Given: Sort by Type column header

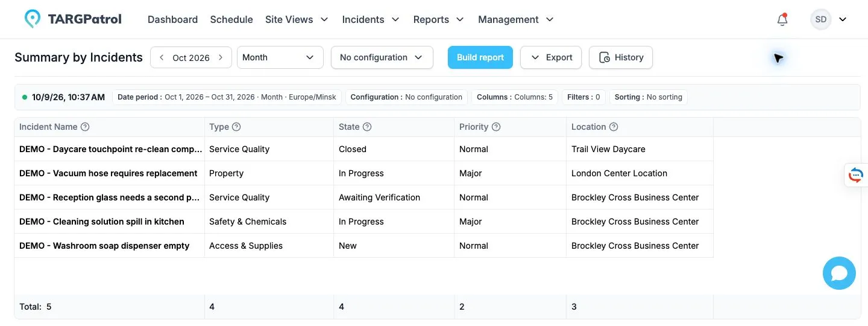Looking at the screenshot, I should [x=219, y=127].
